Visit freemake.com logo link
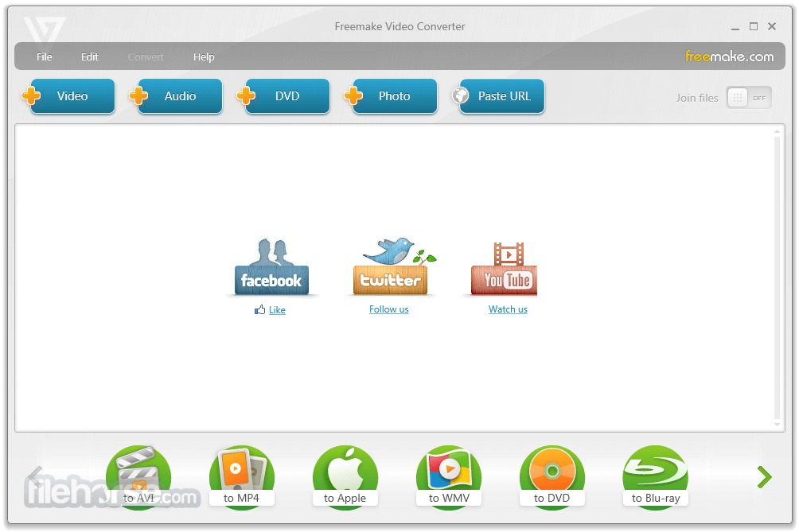 [729, 56]
